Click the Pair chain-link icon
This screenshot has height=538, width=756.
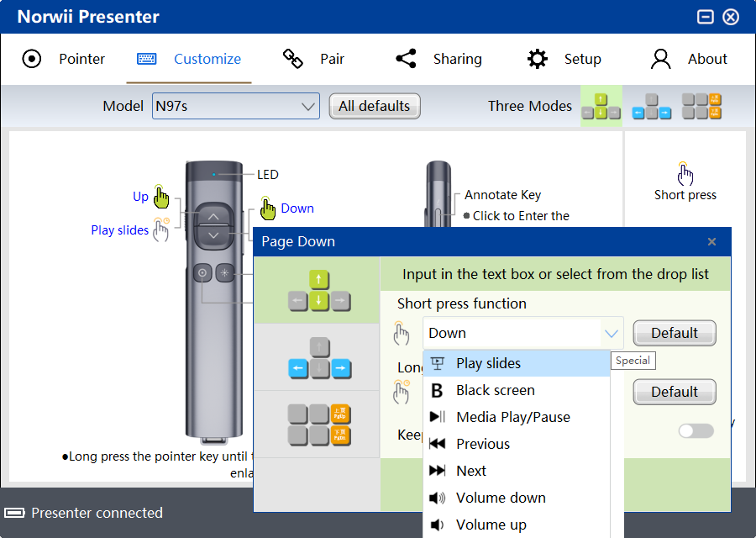click(x=292, y=59)
